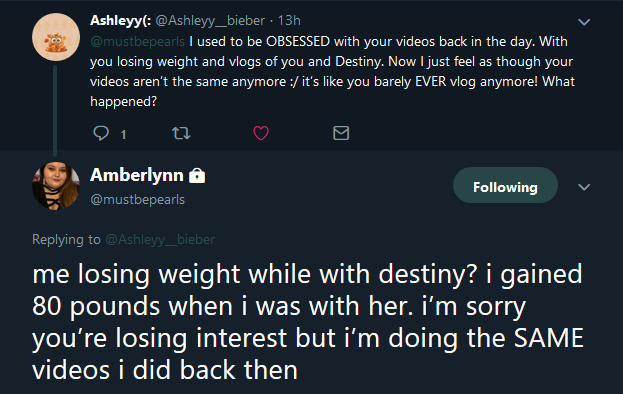
Task: Click Ashleyy's tweet text about OBSESSED videos
Action: pos(333,71)
